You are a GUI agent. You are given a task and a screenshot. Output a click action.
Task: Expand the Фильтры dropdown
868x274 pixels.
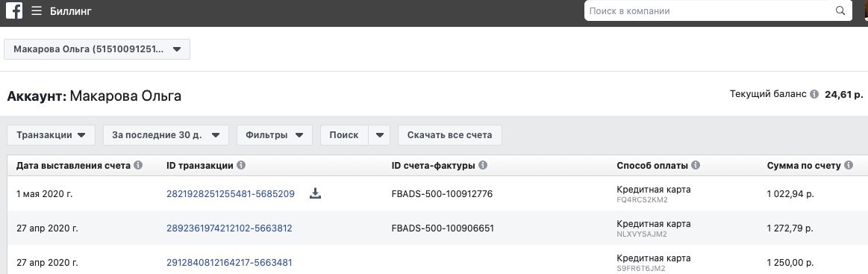pyautogui.click(x=275, y=135)
